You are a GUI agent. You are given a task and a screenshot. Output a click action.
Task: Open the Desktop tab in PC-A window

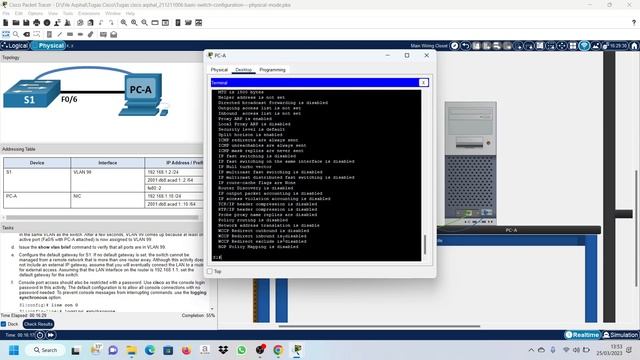[244, 70]
